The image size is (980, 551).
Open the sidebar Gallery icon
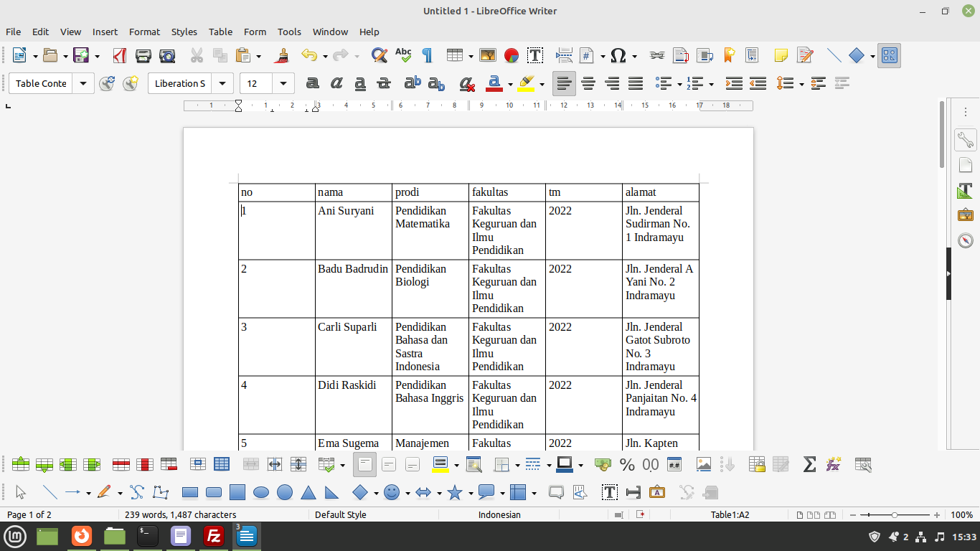click(966, 215)
